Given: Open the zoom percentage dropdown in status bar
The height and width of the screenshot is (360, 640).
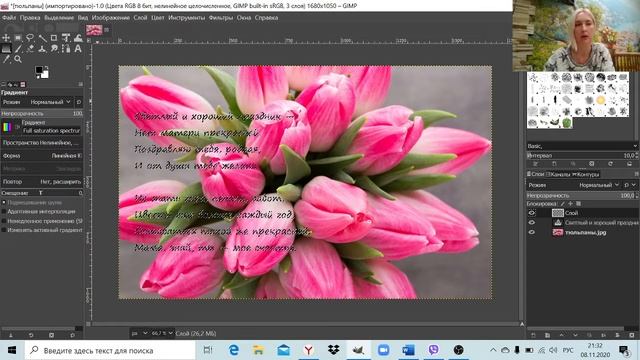Looking at the screenshot, I should pos(162,333).
